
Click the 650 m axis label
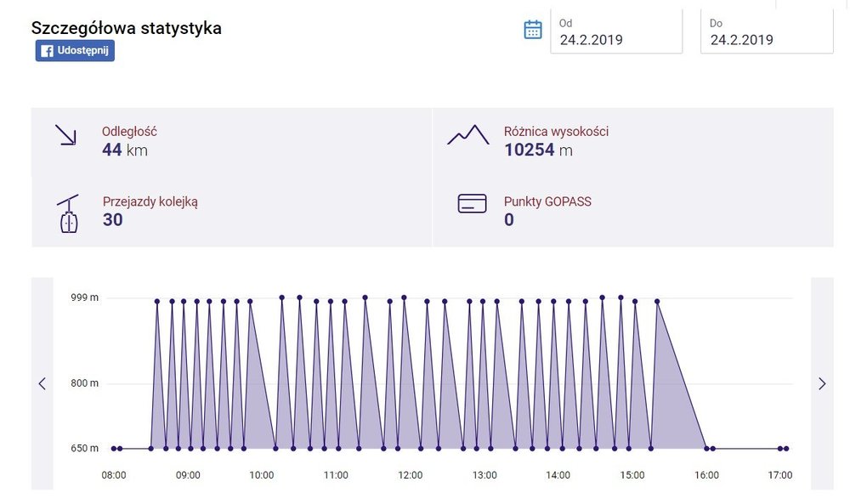coord(84,448)
